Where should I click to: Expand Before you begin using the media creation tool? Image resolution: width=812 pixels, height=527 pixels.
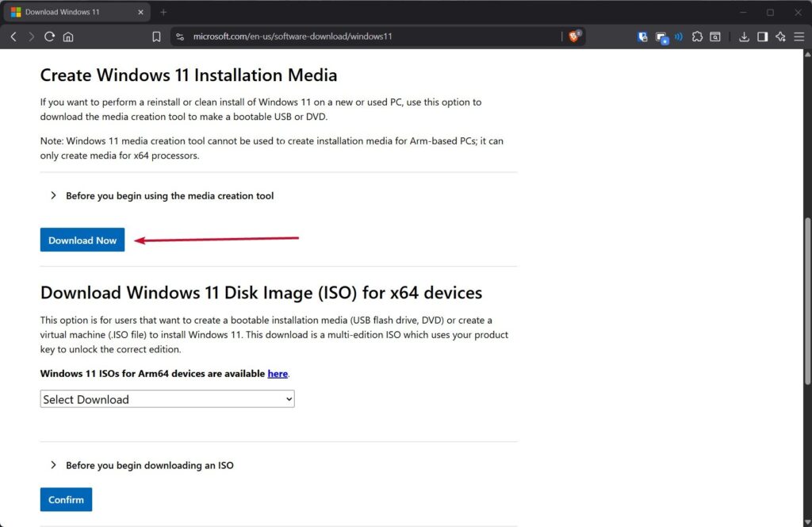169,195
